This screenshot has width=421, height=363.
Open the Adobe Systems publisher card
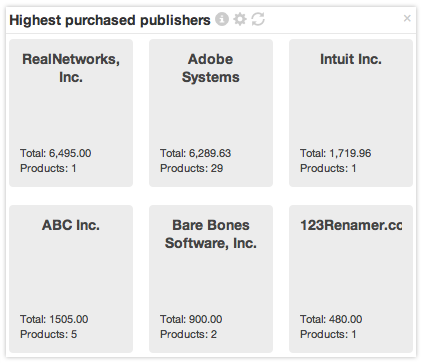pyautogui.click(x=211, y=113)
